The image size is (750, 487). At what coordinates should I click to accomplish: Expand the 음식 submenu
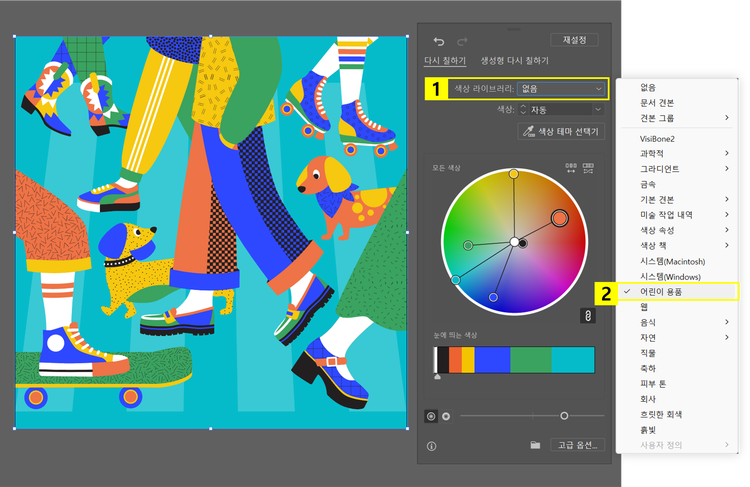[677, 322]
